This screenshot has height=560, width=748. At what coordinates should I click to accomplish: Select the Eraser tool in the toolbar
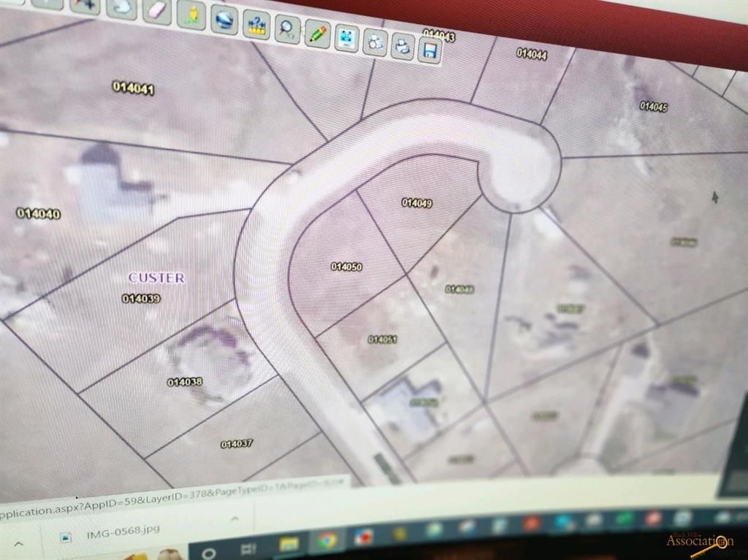157,10
